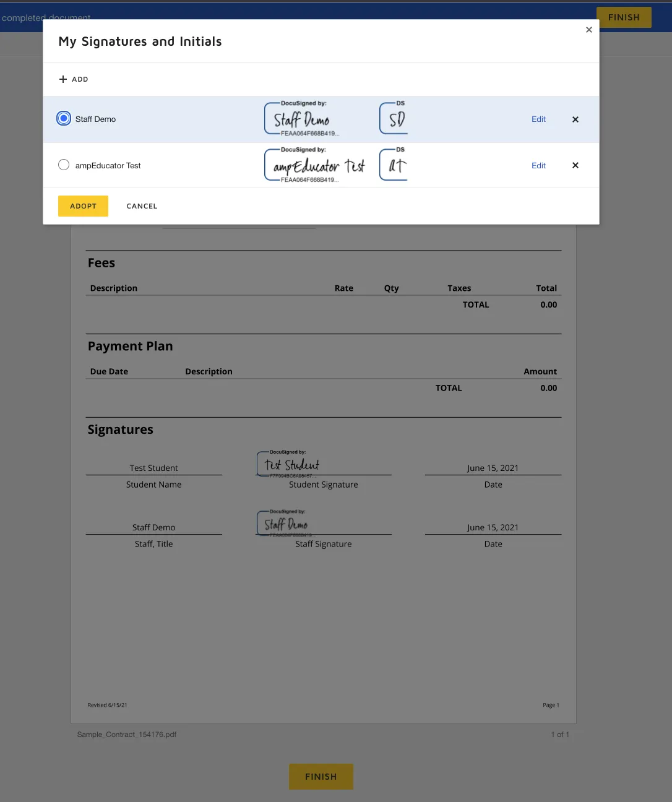
Task: Click the Student Name caption
Action: coord(154,485)
